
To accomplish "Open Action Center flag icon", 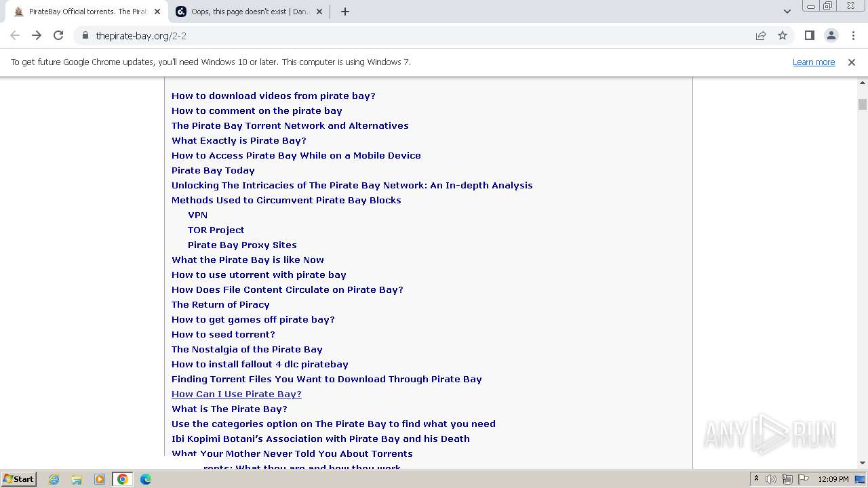I will click(804, 479).
